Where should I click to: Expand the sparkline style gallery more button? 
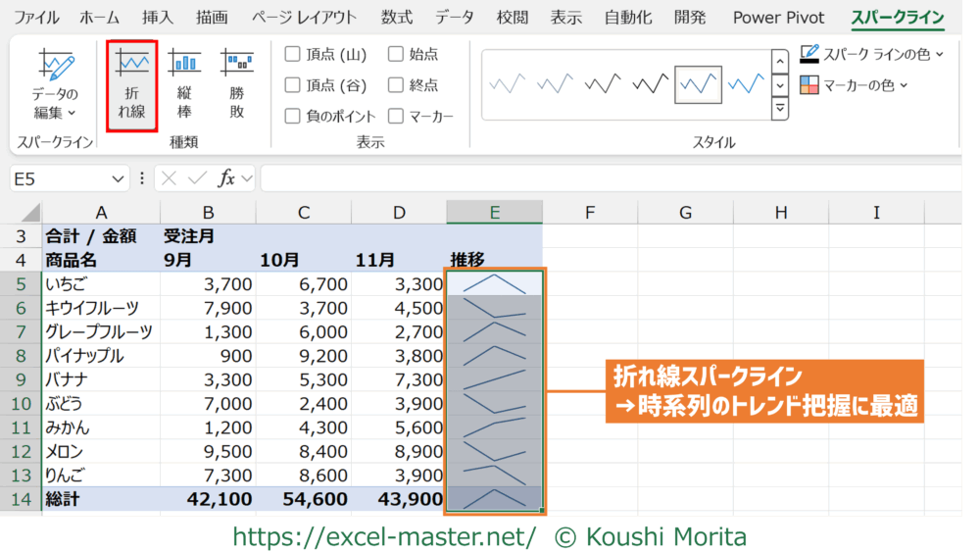(780, 108)
